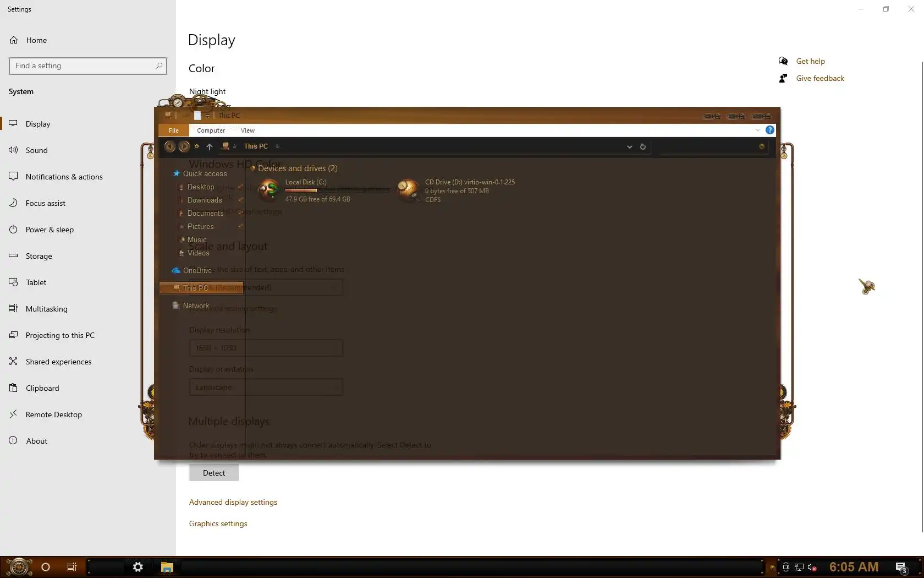Open Advanced display settings link
Screen dimensions: 924x578
233,502
